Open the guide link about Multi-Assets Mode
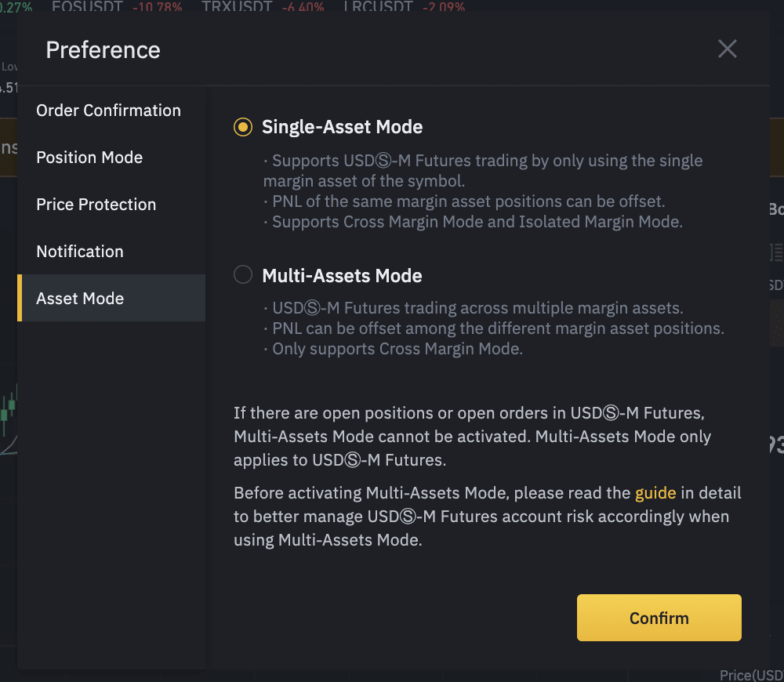Image resolution: width=784 pixels, height=682 pixels. point(655,493)
